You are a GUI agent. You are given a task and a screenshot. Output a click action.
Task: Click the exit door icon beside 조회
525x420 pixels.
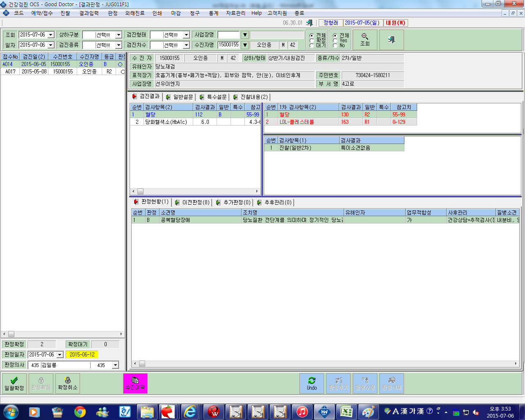click(391, 39)
